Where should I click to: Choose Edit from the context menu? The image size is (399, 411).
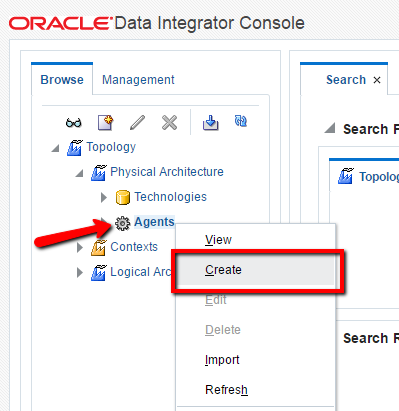[255, 300]
